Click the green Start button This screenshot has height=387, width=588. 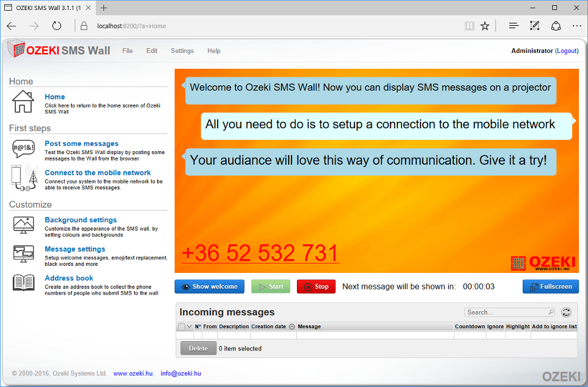pos(270,286)
